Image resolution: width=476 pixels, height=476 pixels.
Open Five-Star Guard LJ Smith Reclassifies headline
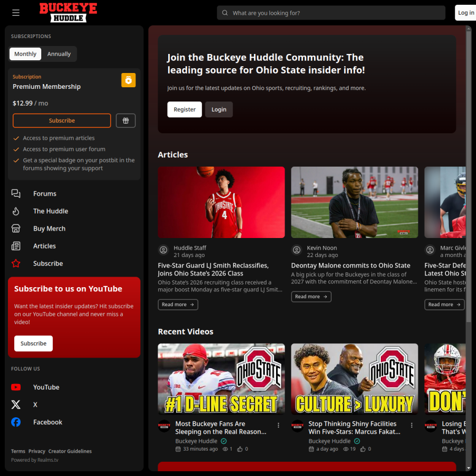[x=213, y=269]
